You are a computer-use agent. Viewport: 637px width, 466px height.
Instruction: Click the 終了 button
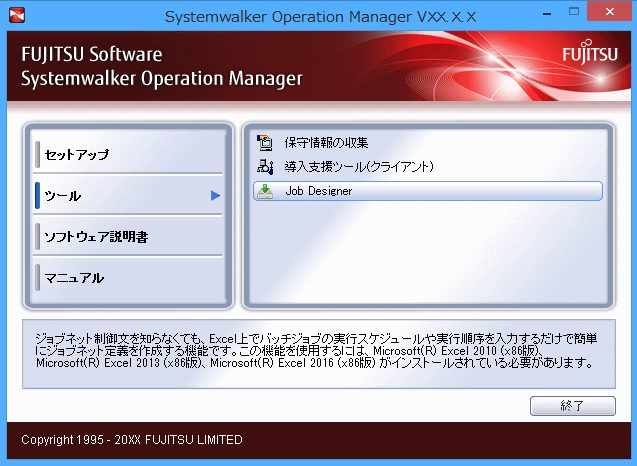coord(573,405)
